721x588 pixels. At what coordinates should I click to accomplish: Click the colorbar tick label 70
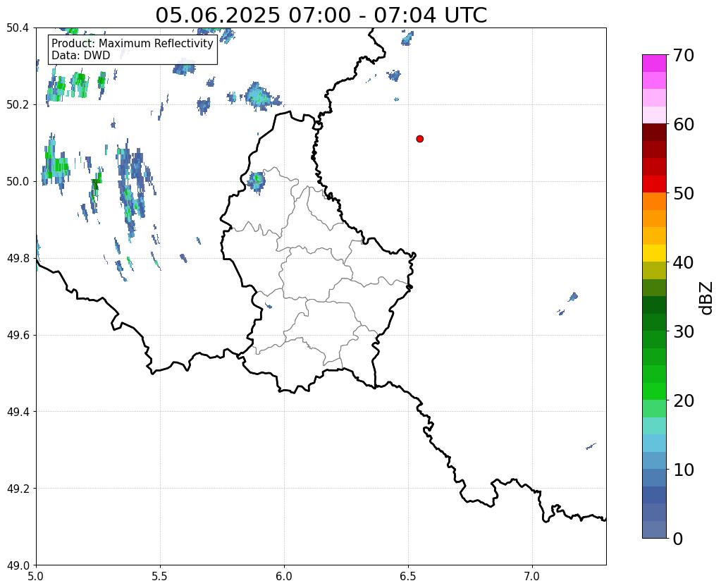684,55
